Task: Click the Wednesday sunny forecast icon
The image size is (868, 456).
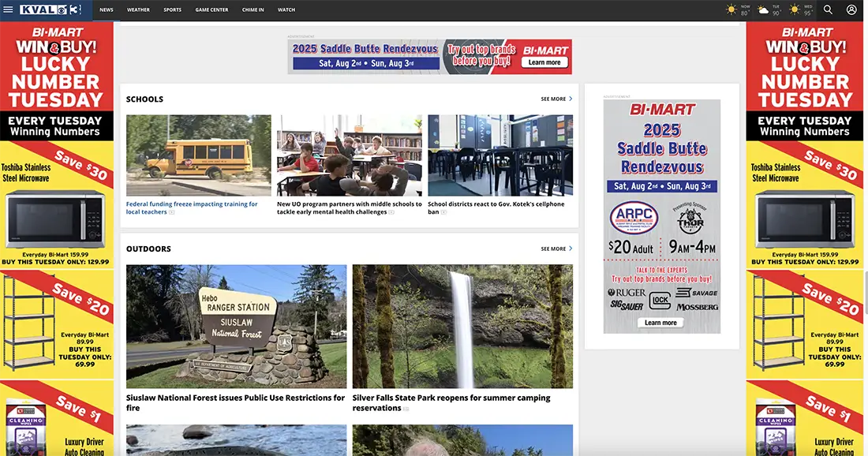Action: [x=795, y=9]
